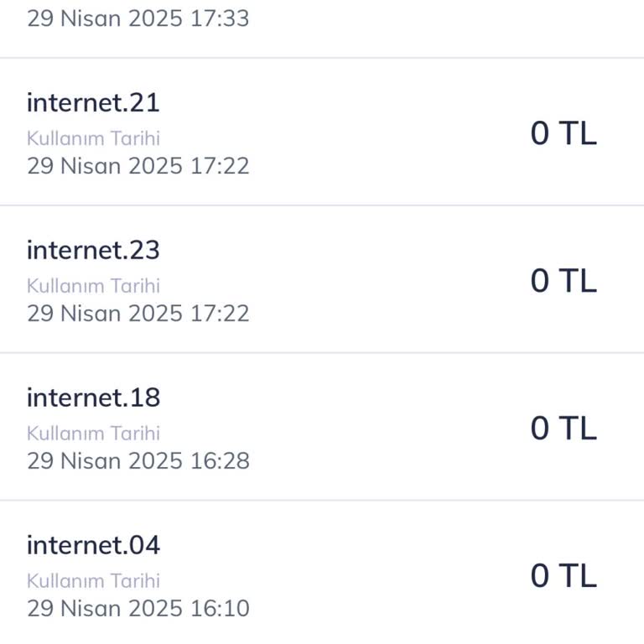Select the 29 Nisan 2025 16:10 date
Image resolution: width=644 pixels, height=644 pixels.
138,608
